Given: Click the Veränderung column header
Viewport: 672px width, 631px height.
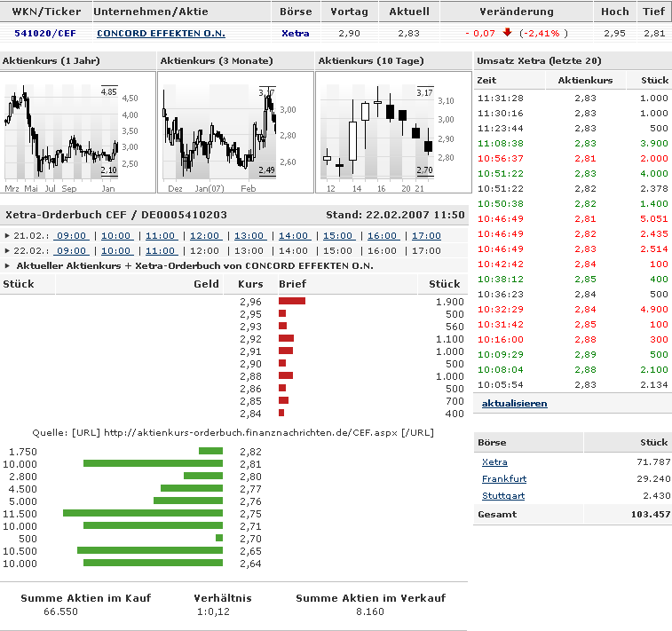Looking at the screenshot, I should (517, 12).
